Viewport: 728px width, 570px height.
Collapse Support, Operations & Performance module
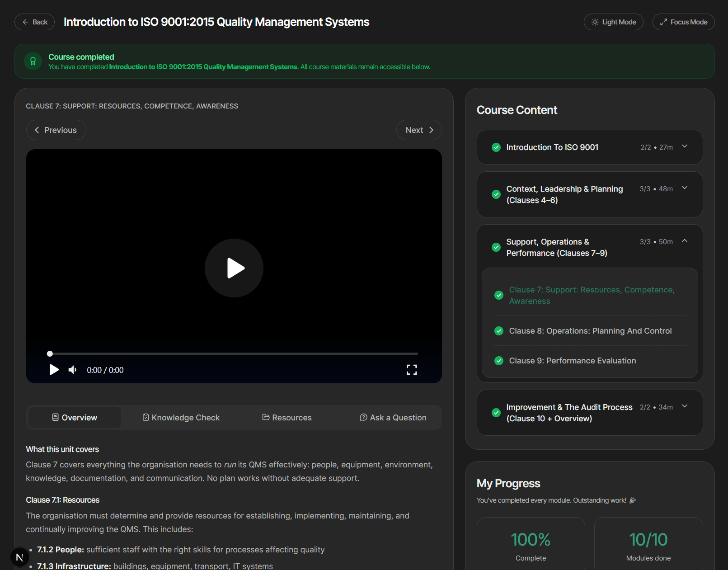[x=590, y=247]
